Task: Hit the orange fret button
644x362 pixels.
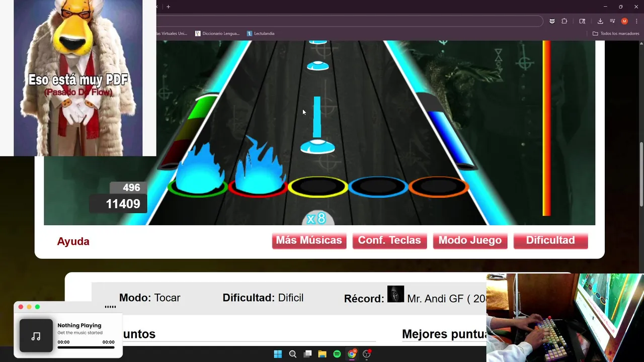Action: (x=439, y=187)
